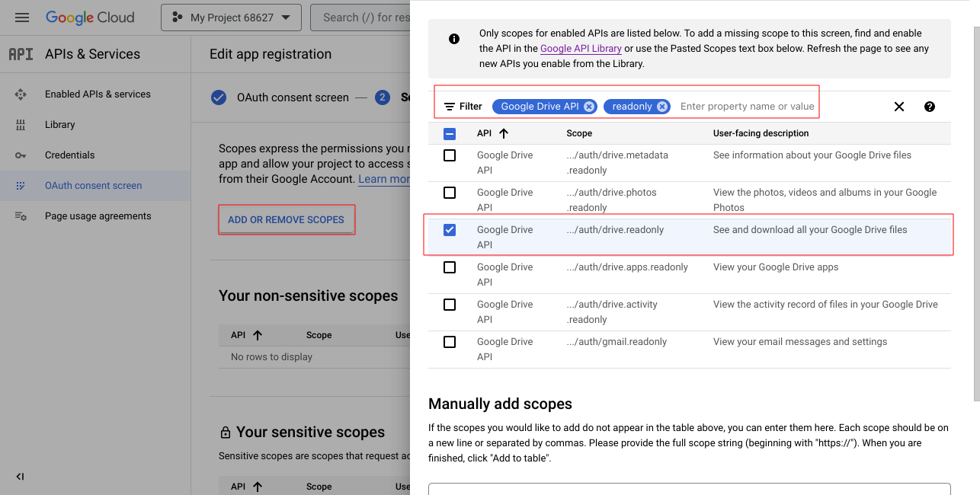
Task: Enable the gmail.readonly scope checkbox
Action: click(450, 342)
